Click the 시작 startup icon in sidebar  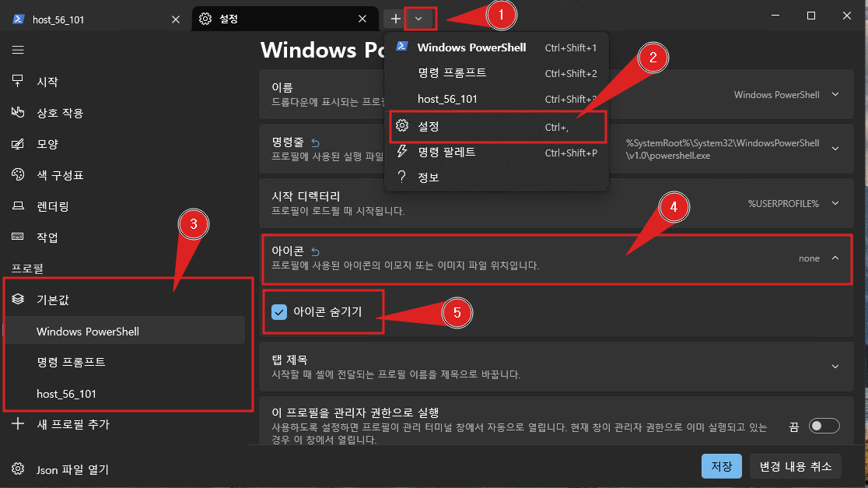(18, 81)
